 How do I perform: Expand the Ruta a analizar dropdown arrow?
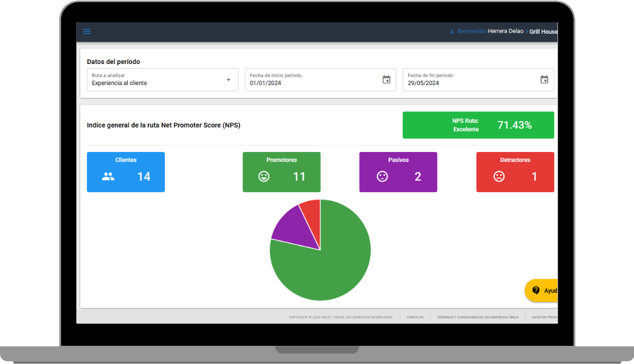pyautogui.click(x=228, y=80)
